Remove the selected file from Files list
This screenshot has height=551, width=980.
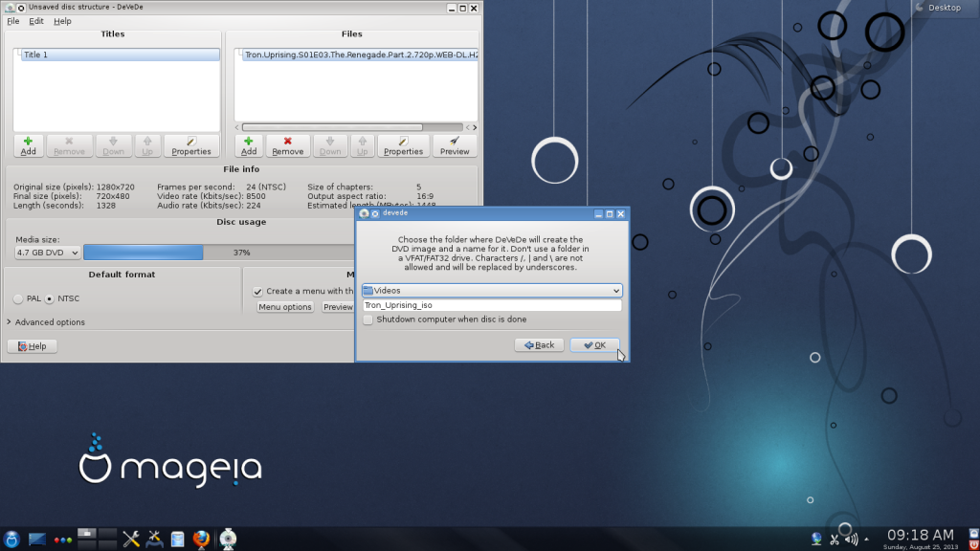pyautogui.click(x=287, y=145)
